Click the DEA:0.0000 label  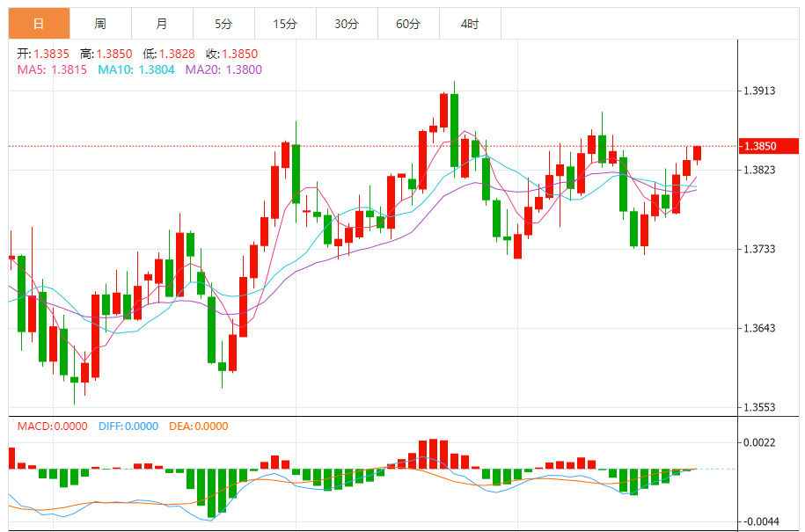[199, 426]
